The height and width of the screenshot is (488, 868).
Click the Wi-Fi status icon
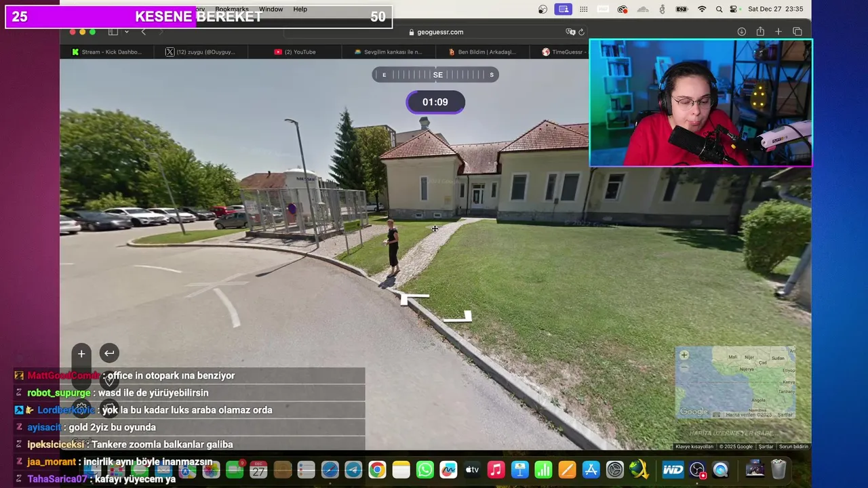coord(702,9)
